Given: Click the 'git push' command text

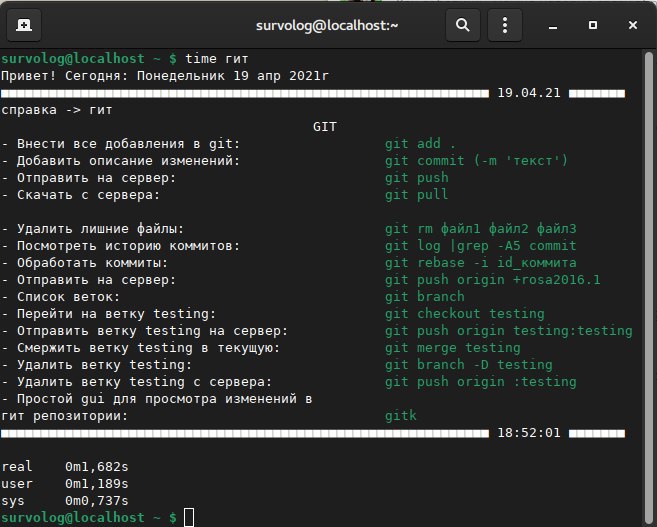Looking at the screenshot, I should point(417,178).
